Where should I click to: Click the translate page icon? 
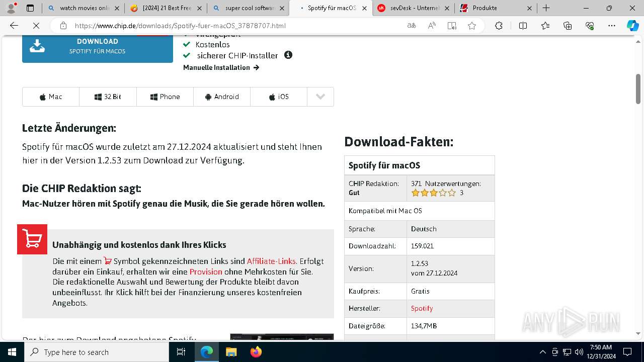[x=412, y=26]
